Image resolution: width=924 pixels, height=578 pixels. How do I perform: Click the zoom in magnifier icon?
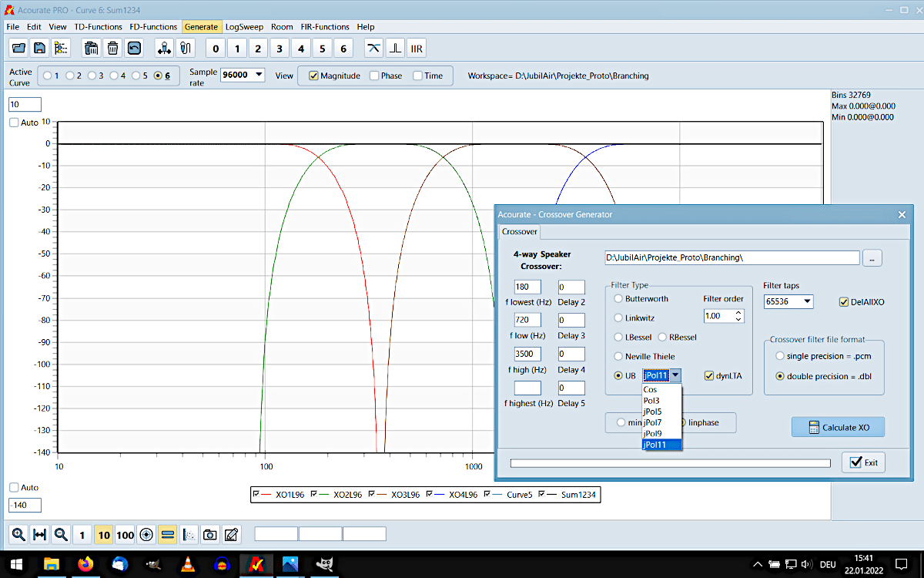point(18,534)
